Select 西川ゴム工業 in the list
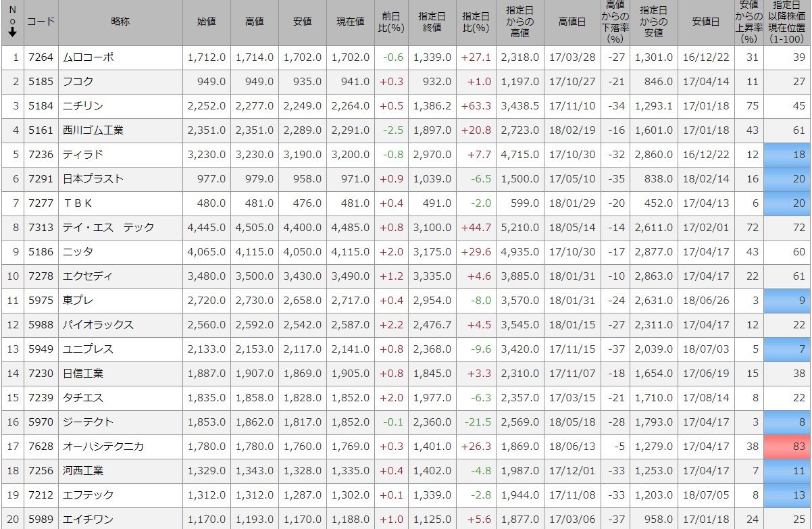812x529 pixels. [93, 130]
